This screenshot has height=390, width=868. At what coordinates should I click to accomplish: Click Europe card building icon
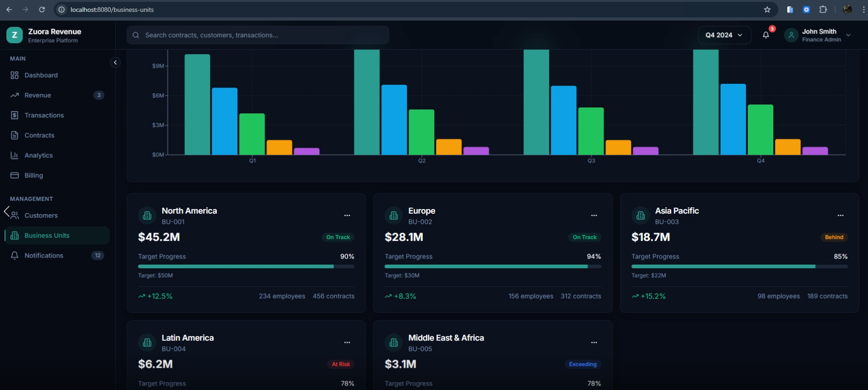click(393, 215)
